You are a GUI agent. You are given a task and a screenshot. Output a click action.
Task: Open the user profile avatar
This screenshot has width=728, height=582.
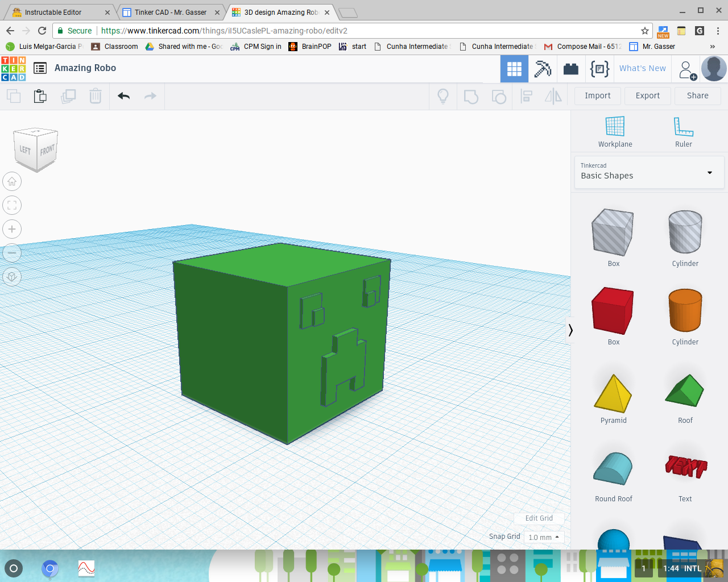click(714, 69)
